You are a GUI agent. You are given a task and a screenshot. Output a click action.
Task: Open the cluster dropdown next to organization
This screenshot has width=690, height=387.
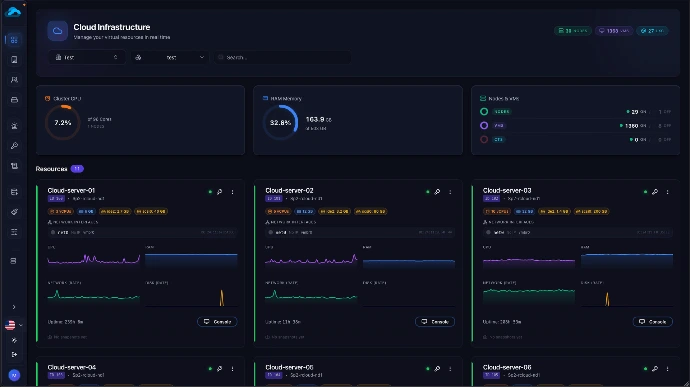(x=169, y=57)
